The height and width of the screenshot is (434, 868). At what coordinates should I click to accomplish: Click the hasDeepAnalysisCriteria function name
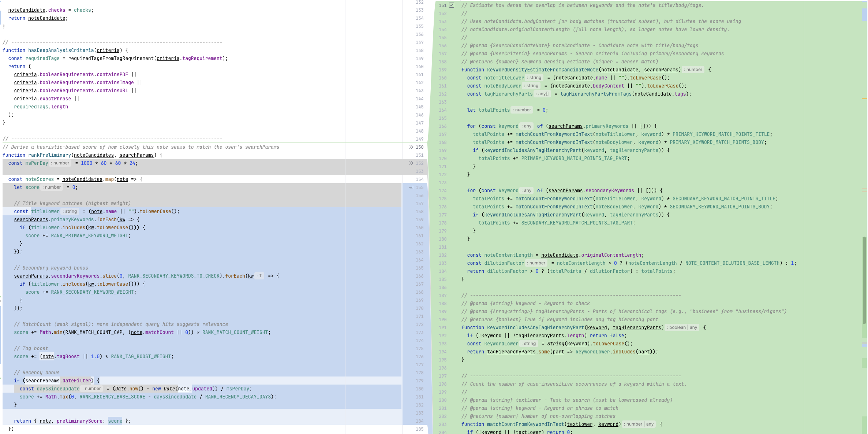click(61, 50)
